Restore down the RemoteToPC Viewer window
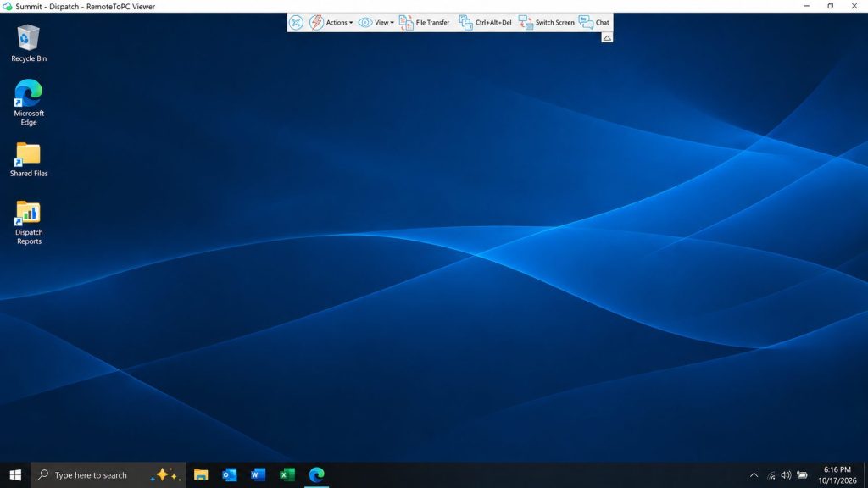 [x=831, y=6]
